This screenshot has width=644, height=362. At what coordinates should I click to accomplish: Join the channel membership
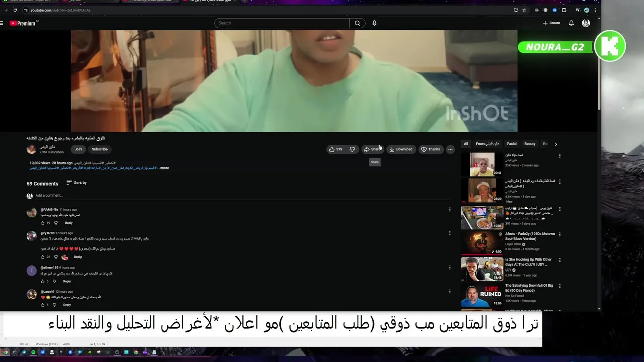point(78,149)
